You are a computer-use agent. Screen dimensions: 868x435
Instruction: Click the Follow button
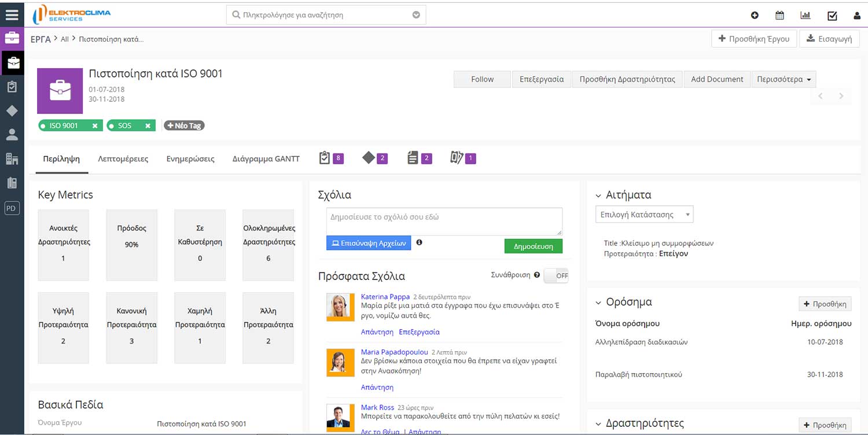coord(482,79)
